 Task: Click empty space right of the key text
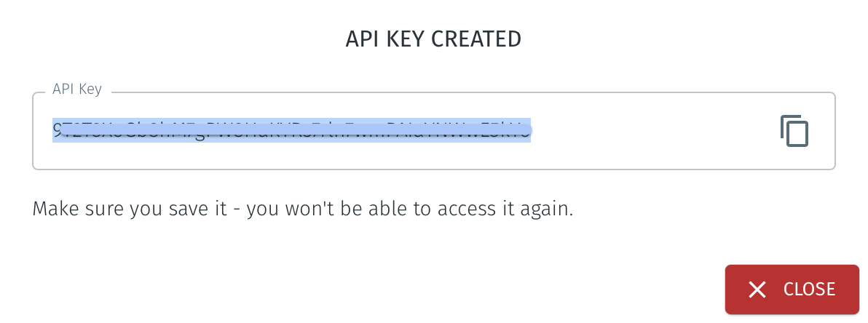tap(648, 131)
